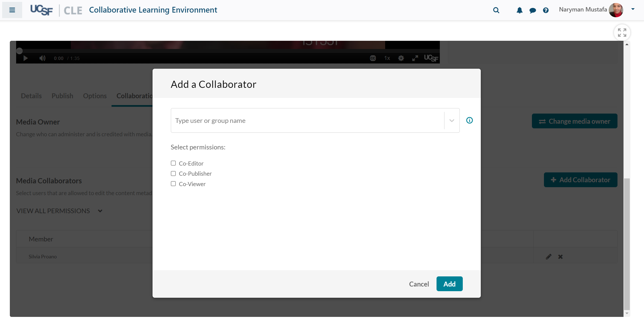The image size is (644, 321).
Task: Open the hamburger navigation menu
Action: 12,10
